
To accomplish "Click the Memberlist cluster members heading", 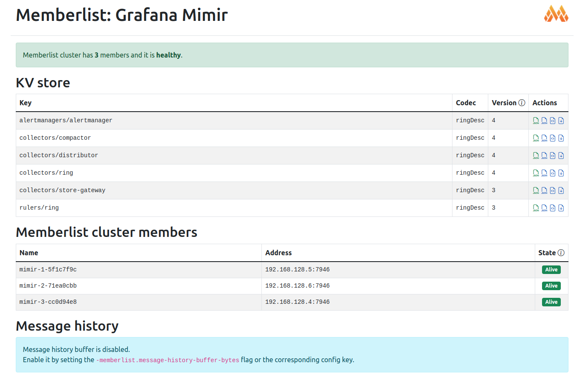I will [x=107, y=232].
